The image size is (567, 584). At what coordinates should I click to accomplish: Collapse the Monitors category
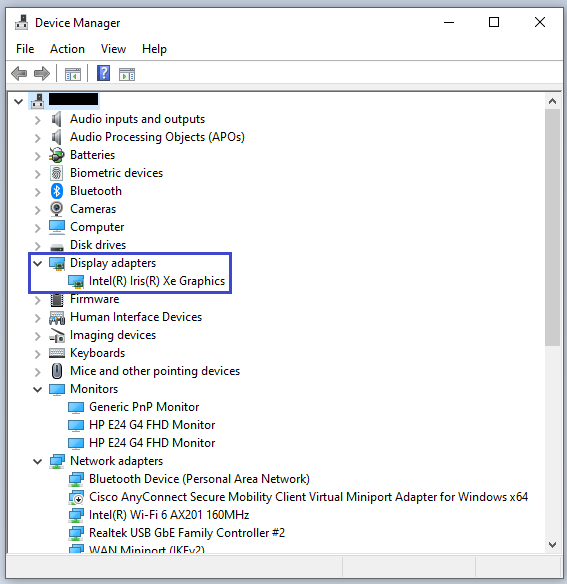[38, 390]
